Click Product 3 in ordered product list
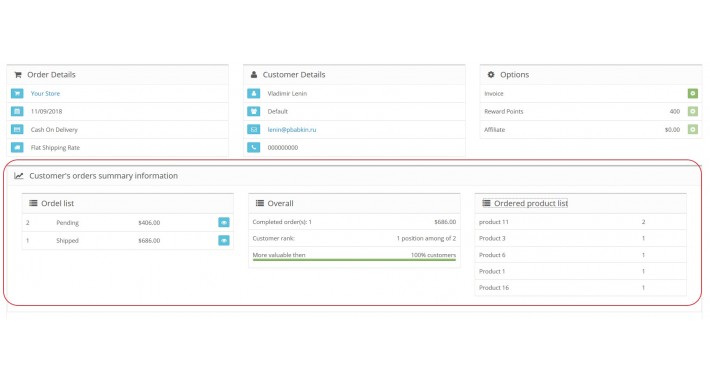 (492, 238)
